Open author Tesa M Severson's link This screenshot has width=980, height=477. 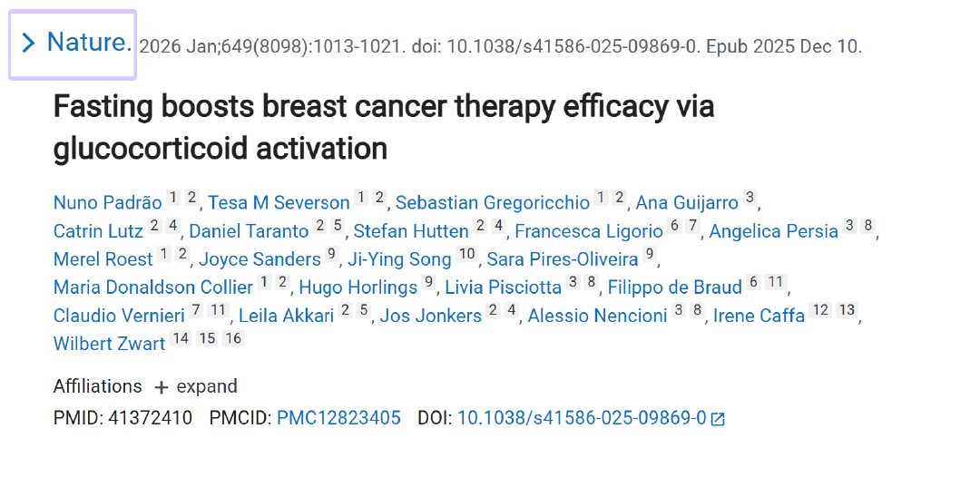pyautogui.click(x=279, y=202)
